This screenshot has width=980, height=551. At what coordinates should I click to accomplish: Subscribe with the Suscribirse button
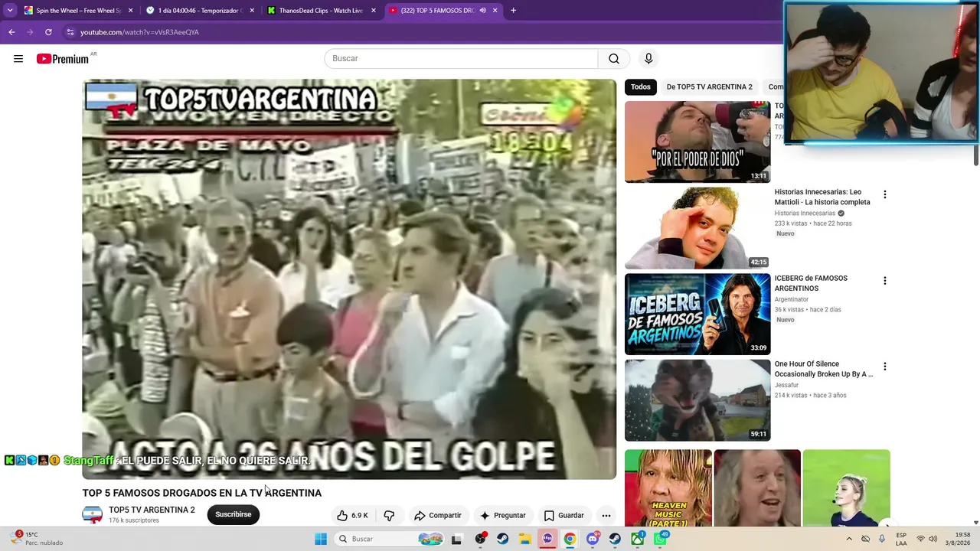pyautogui.click(x=234, y=514)
